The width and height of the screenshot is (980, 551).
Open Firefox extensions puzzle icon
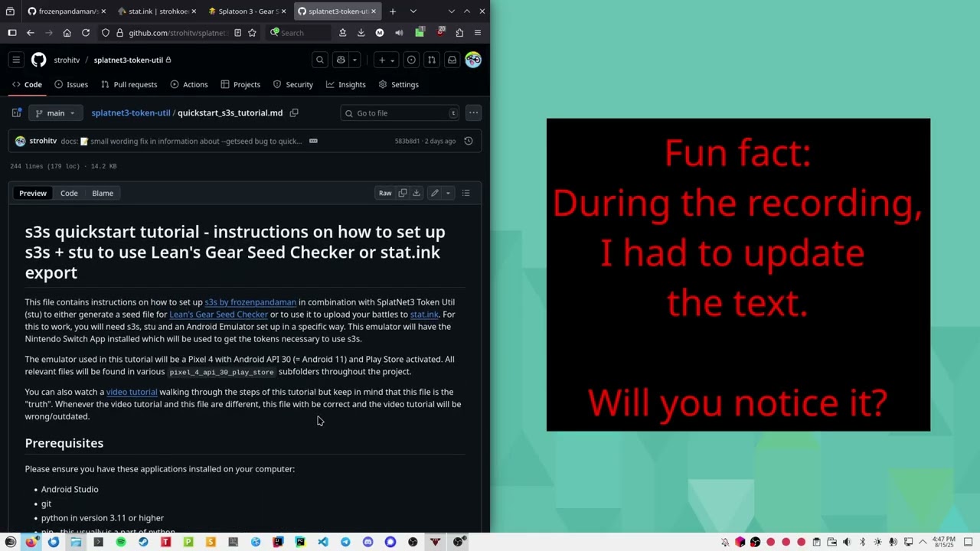tap(459, 33)
